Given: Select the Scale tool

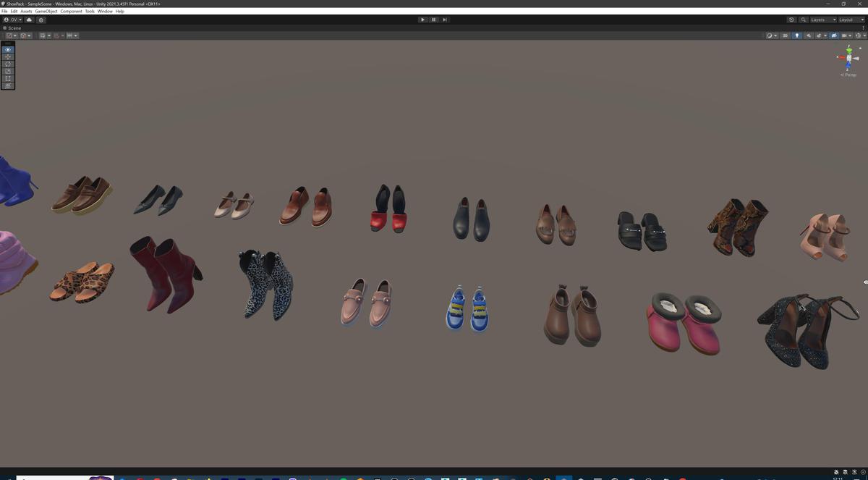Looking at the screenshot, I should 7,71.
